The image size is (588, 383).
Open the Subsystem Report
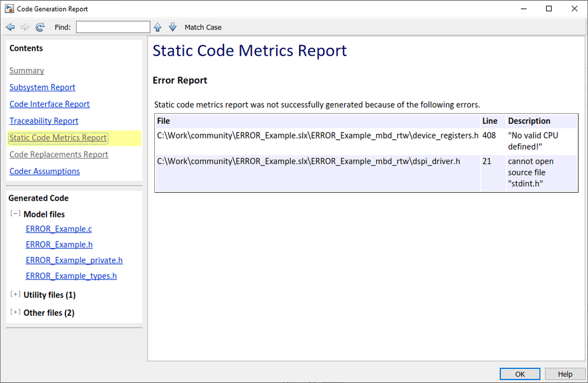[42, 87]
